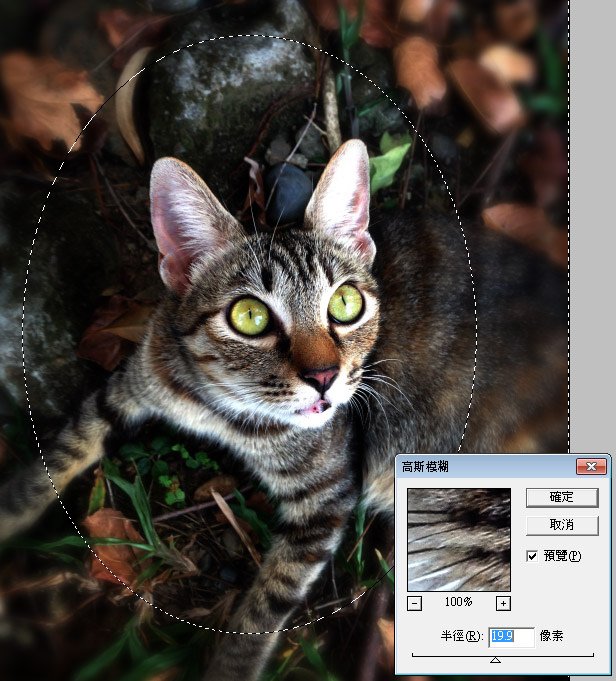
Task: Click the 100% preview zoom label
Action: click(458, 602)
